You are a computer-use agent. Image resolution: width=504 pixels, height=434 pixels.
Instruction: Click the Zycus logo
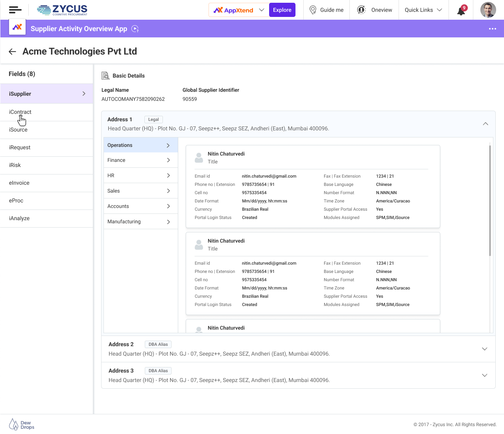coord(63,10)
